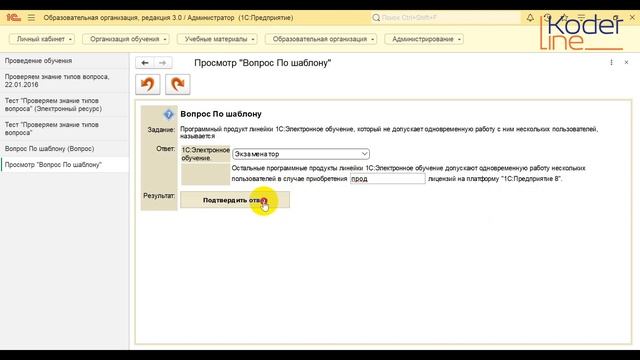Screen dimensions: 640x360
Task: Open the test entry marked (Электронный ресурс)
Action: pos(64,105)
